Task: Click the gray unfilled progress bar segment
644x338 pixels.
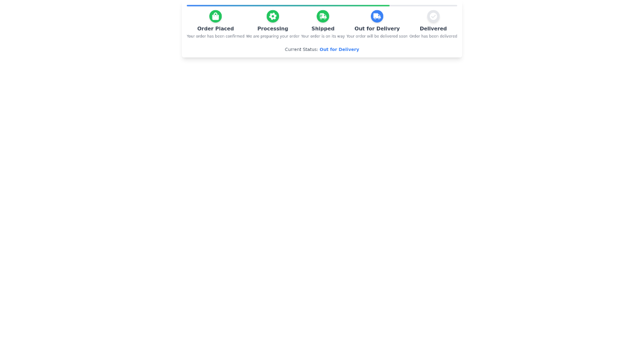Action: 424,5
